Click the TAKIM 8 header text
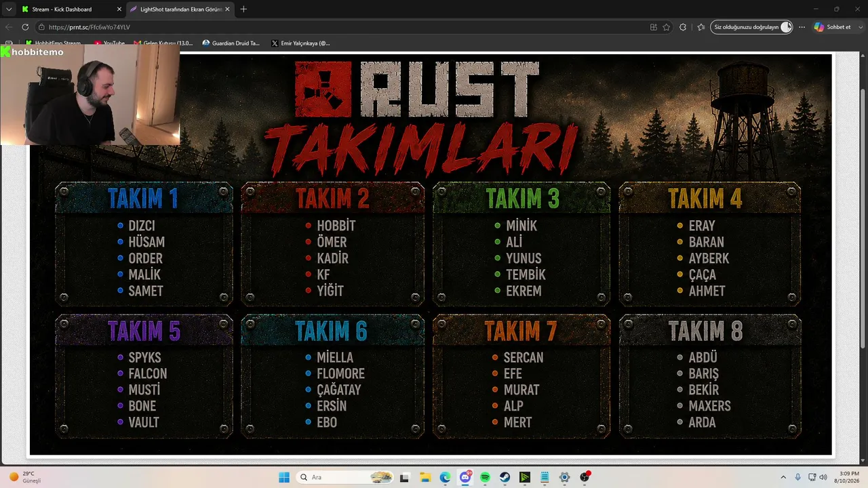The width and height of the screenshot is (868, 488). pyautogui.click(x=705, y=331)
